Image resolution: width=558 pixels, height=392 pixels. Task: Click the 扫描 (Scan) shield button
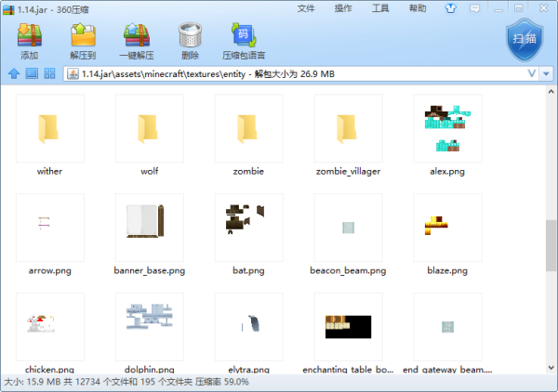click(525, 40)
